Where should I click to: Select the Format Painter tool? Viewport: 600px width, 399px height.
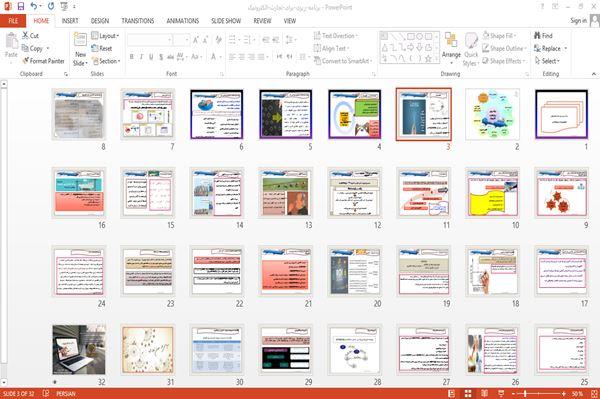click(43, 61)
